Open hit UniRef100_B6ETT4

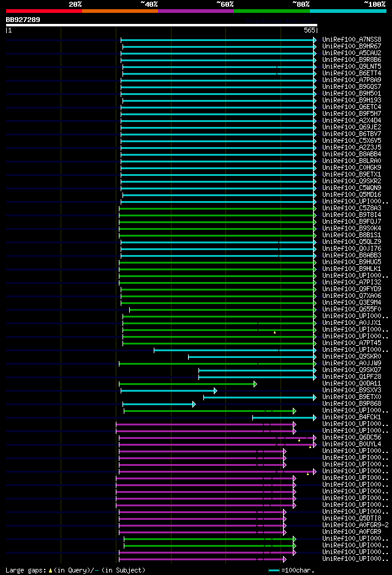coord(352,74)
